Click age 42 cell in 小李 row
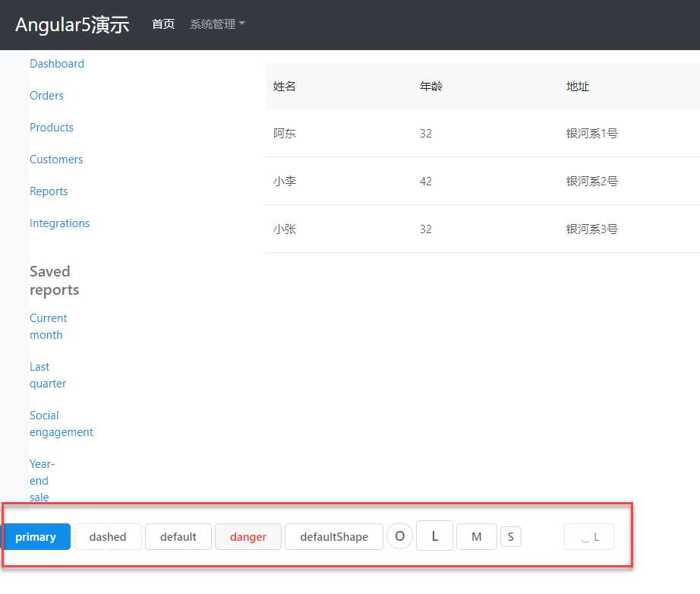The height and width of the screenshot is (594, 700). (x=426, y=182)
